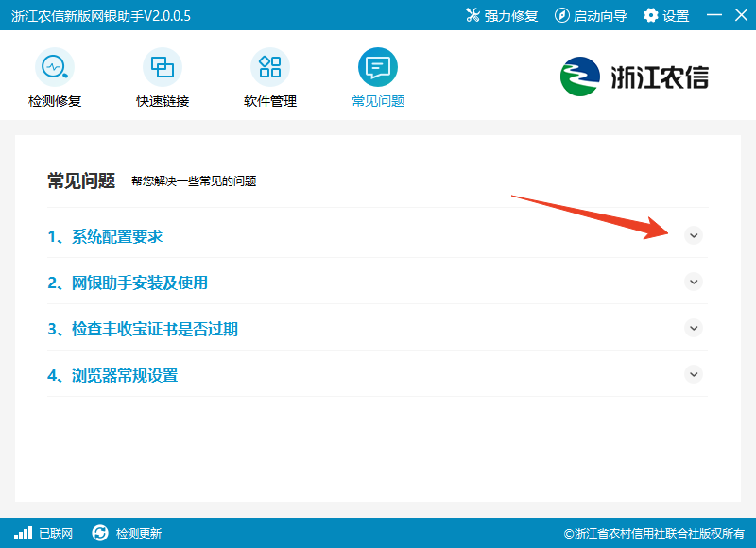The height and width of the screenshot is (548, 756).
Task: Open question 4、浏览器常规设置
Action: 112,375
